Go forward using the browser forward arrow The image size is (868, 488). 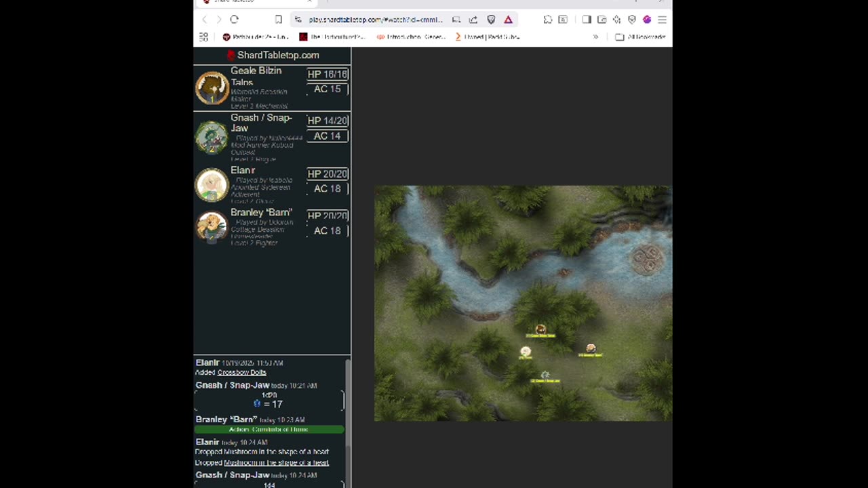[219, 20]
